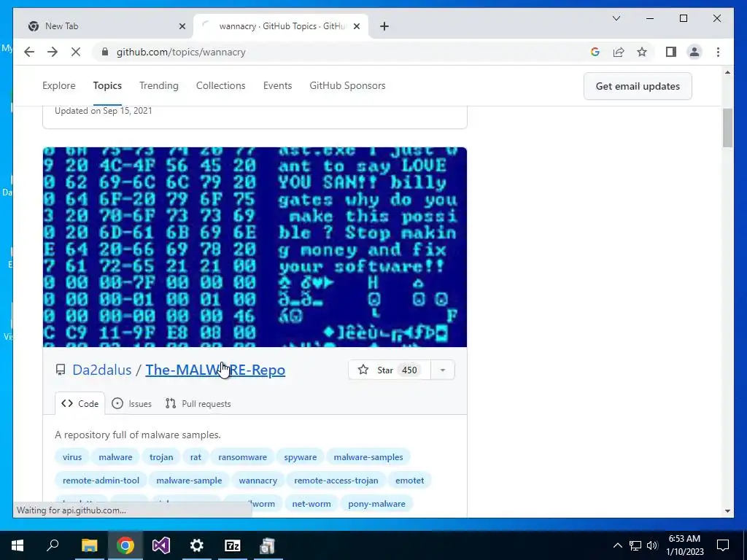Image resolution: width=747 pixels, height=560 pixels.
Task: Go back to the previous page
Action: click(x=29, y=52)
